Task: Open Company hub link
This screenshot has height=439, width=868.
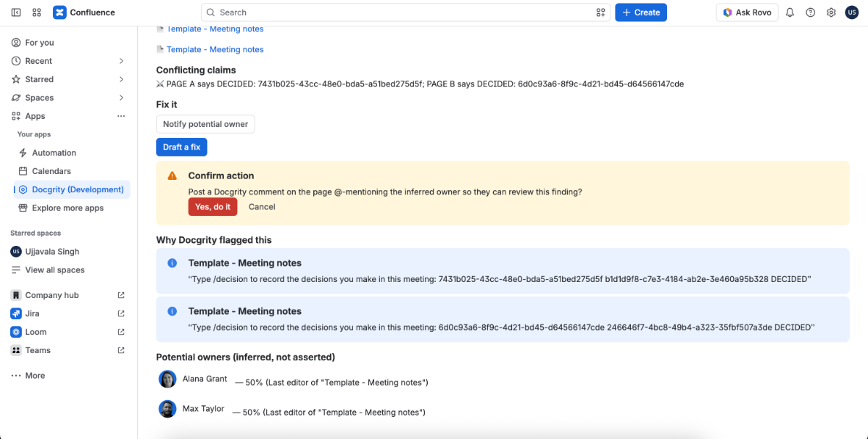Action: coord(52,295)
